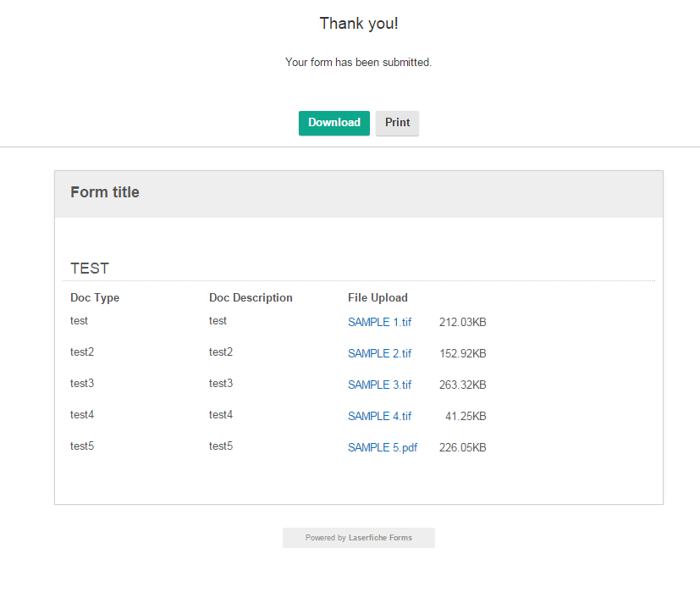Screen dimensions: 700x598
Task: Open the SAMPLE 5.pdf attachment
Action: pos(382,448)
